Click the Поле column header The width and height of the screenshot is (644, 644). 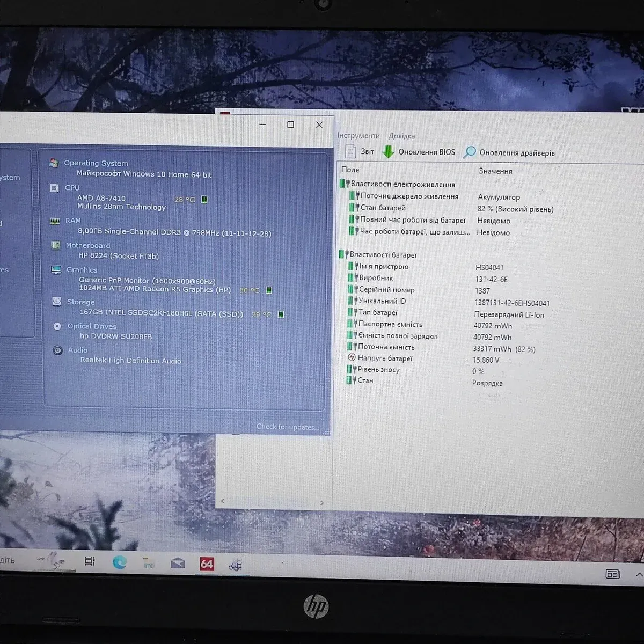tap(350, 170)
